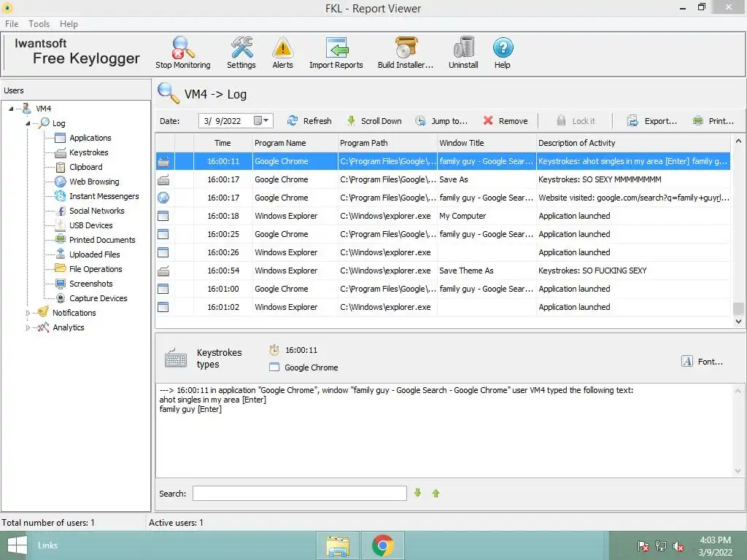Click keyboard icon on 16:00:54 row

[163, 271]
